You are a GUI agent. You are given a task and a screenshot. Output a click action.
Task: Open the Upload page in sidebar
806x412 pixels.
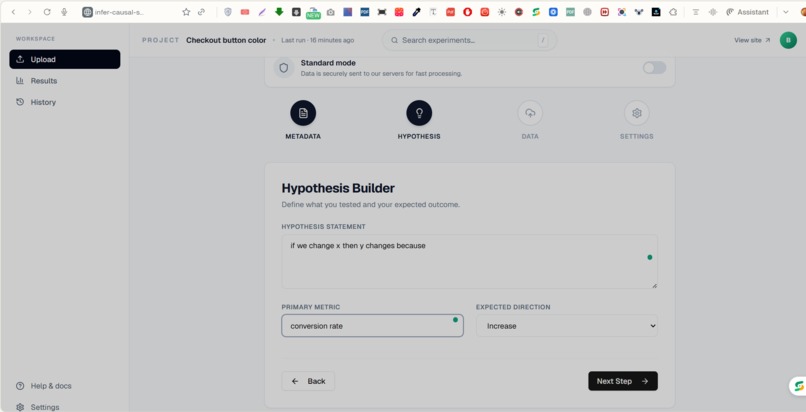tap(65, 59)
